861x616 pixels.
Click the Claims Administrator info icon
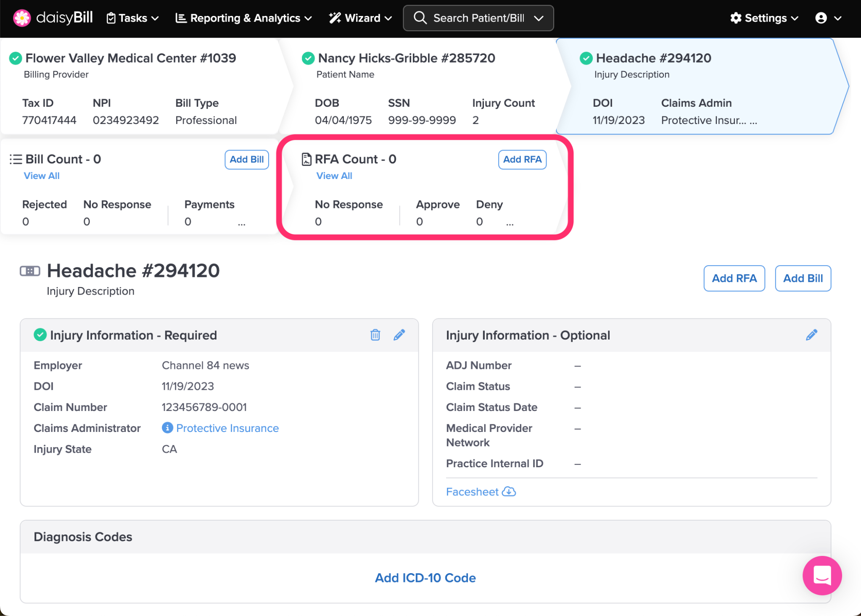click(167, 428)
